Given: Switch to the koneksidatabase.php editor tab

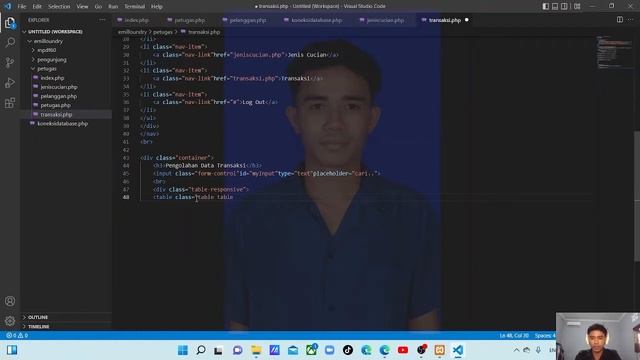Looking at the screenshot, I should click(316, 20).
